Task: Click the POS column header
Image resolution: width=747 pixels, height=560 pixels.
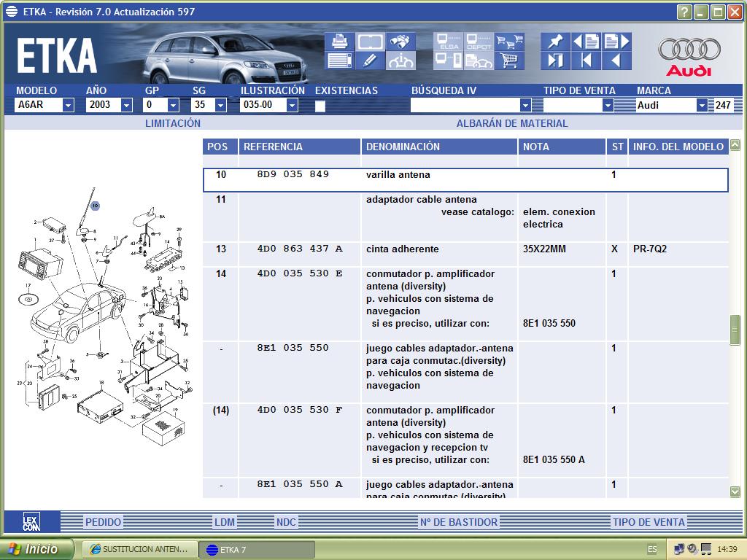Action: pyautogui.click(x=220, y=147)
